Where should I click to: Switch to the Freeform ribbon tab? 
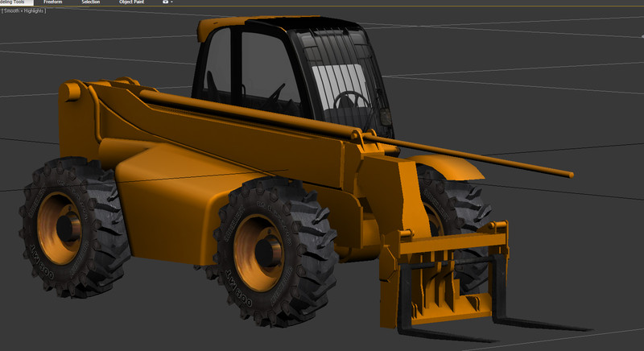pyautogui.click(x=54, y=2)
